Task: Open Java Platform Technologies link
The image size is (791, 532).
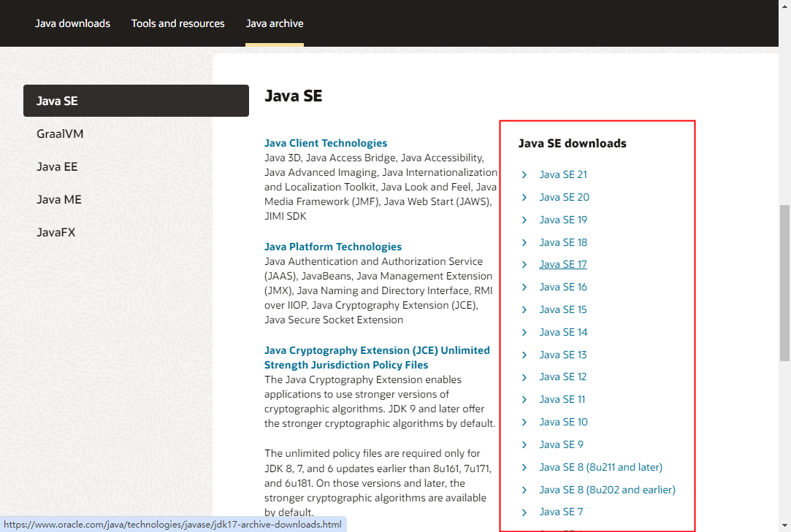Action: (x=333, y=247)
